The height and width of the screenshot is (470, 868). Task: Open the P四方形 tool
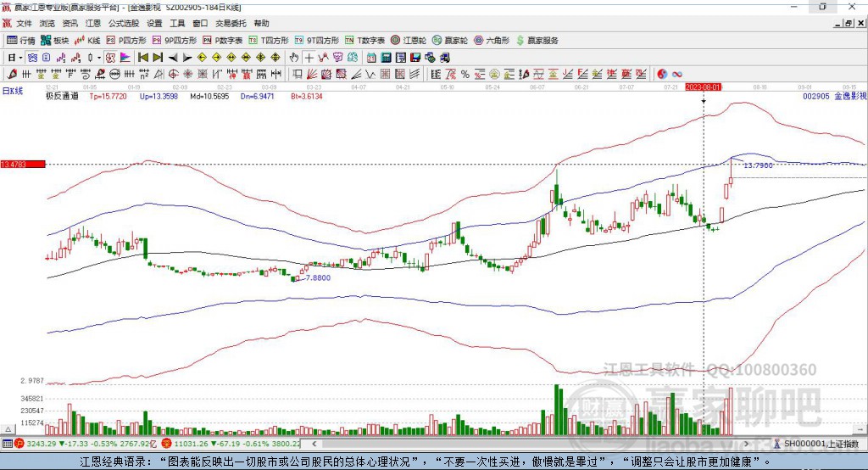(126, 41)
